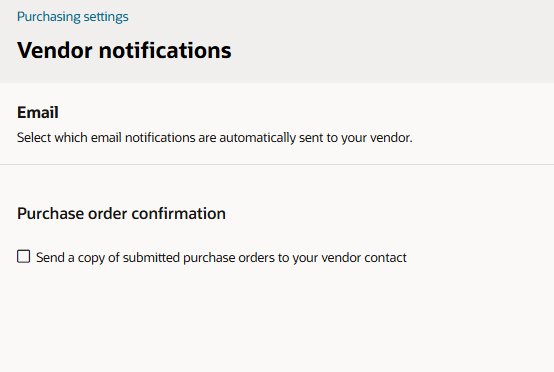The height and width of the screenshot is (372, 554).
Task: Click the word 'Purchase' in the confirmation heading
Action: (51, 213)
